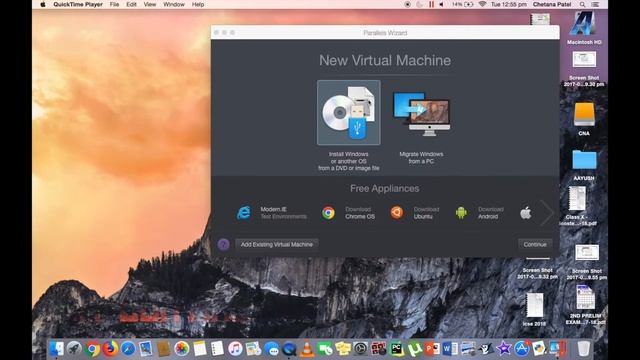Select Install Windows from DVD or image file
The image size is (640, 360).
click(349, 113)
